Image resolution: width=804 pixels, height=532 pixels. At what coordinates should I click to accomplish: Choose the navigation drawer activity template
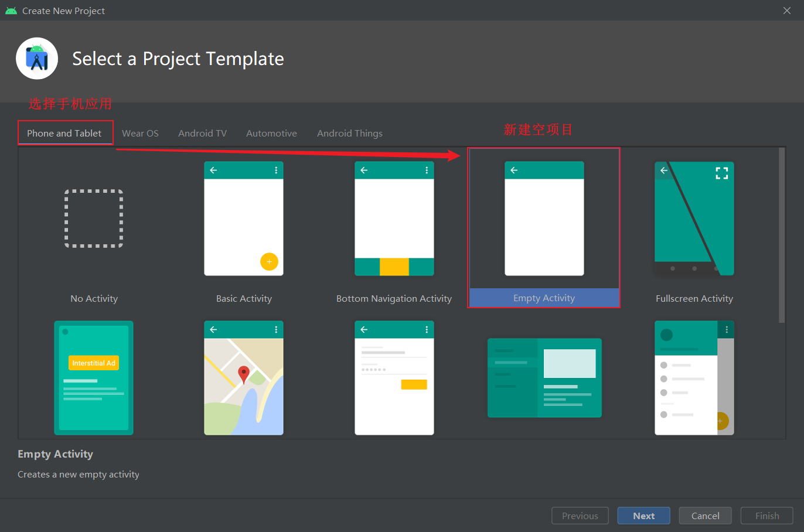coord(694,378)
